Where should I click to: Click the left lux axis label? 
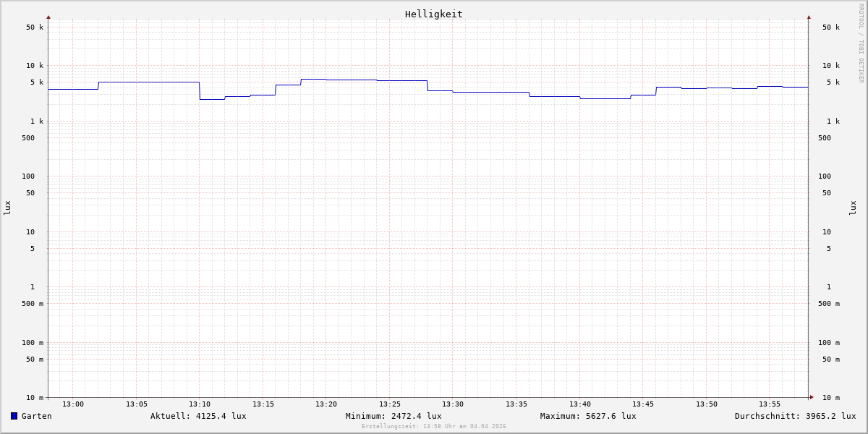(x=7, y=208)
